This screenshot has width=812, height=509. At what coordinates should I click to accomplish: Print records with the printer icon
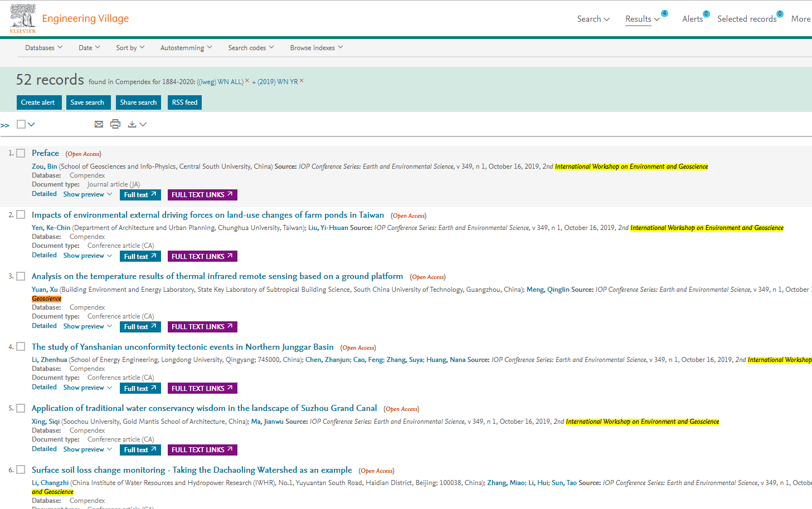pyautogui.click(x=115, y=124)
